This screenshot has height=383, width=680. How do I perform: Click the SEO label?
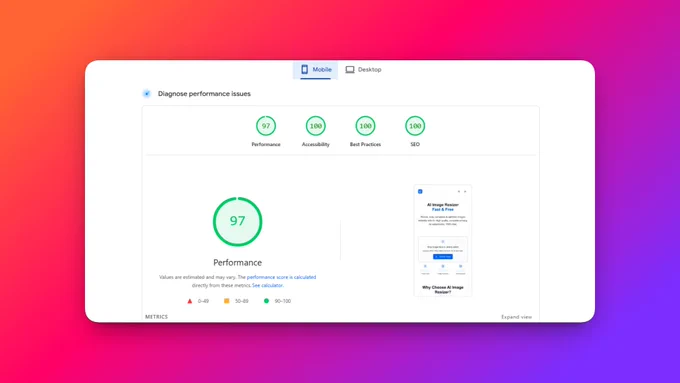[415, 144]
